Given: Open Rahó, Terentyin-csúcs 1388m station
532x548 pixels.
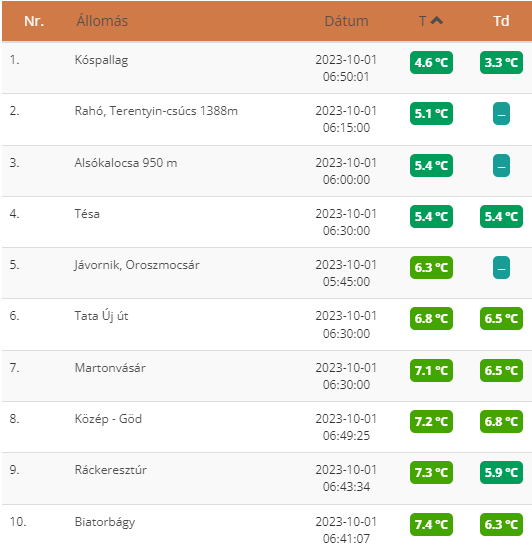Looking at the screenshot, I should click(x=156, y=111).
